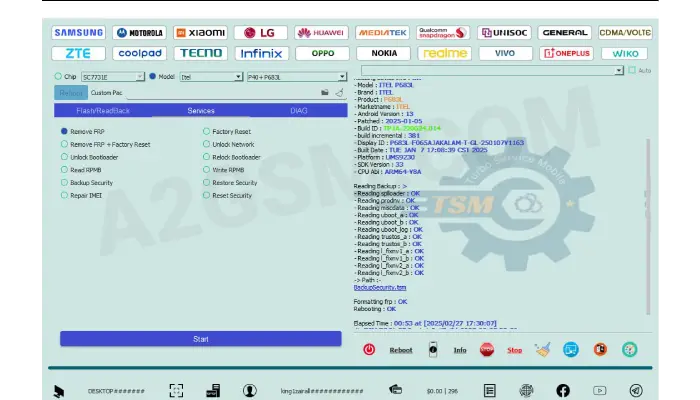Choose the Wiko brand icon
This screenshot has width=700, height=400.
pyautogui.click(x=625, y=53)
